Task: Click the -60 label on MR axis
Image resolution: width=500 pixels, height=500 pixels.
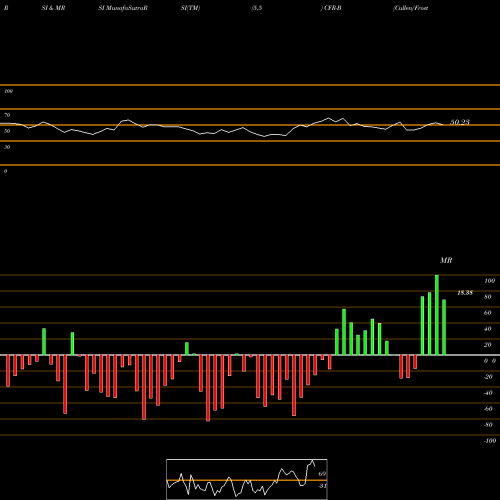Action: click(488, 409)
